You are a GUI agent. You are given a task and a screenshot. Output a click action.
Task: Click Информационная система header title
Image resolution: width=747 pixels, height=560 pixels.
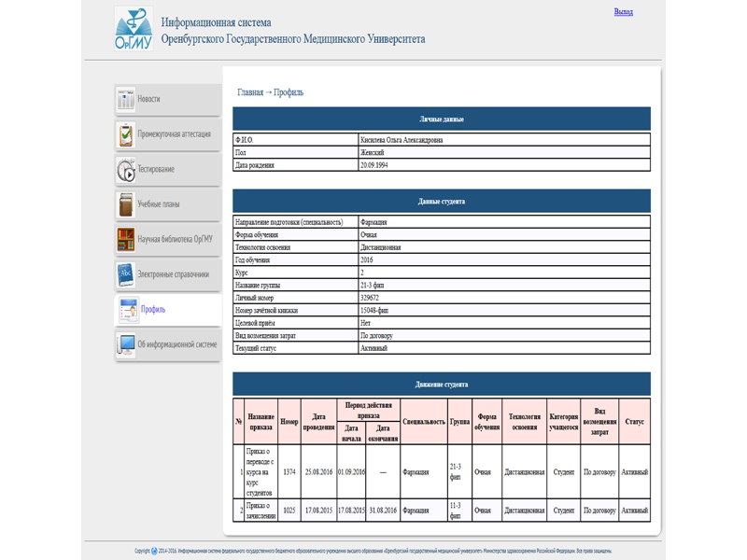point(217,22)
